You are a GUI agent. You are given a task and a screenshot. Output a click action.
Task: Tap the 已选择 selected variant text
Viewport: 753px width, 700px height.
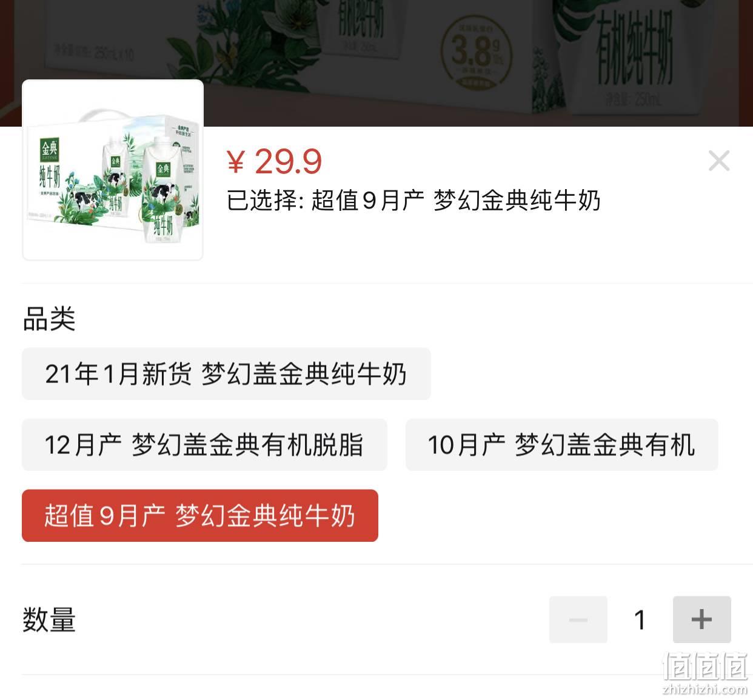click(x=413, y=201)
